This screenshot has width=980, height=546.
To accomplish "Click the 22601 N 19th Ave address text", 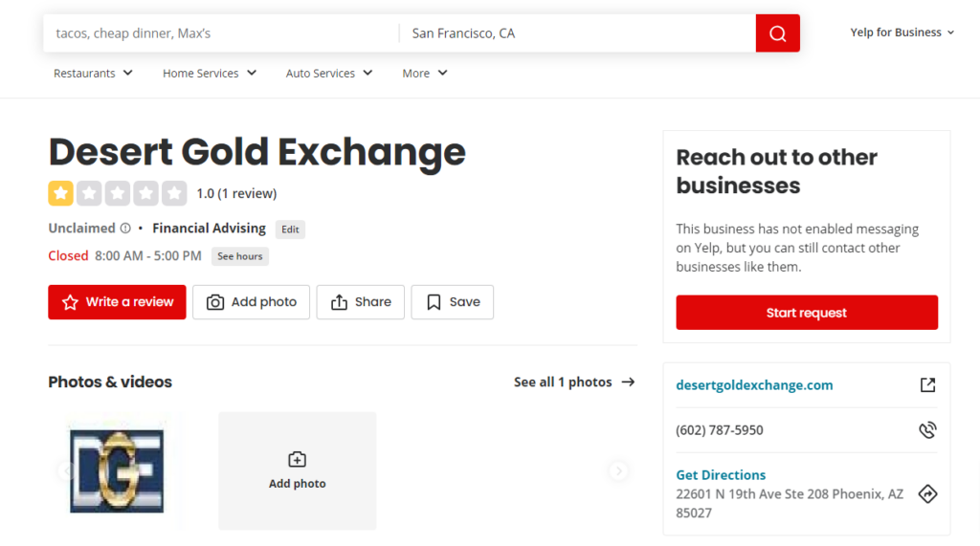I will pyautogui.click(x=790, y=504).
